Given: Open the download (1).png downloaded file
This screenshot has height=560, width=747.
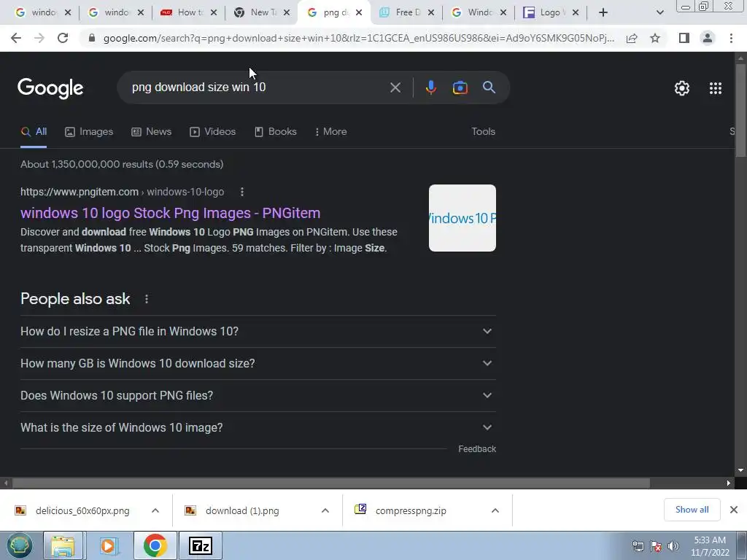Looking at the screenshot, I should tap(242, 510).
